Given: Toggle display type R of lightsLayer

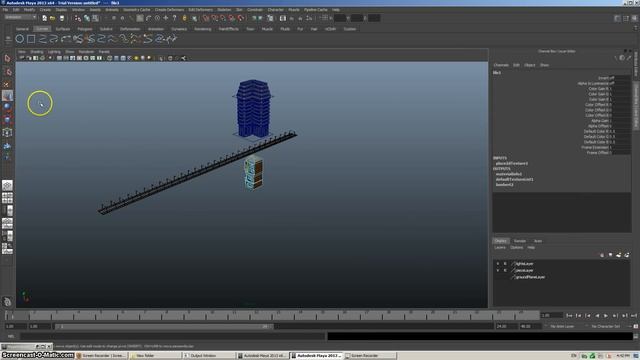Looking at the screenshot, I should point(505,264).
